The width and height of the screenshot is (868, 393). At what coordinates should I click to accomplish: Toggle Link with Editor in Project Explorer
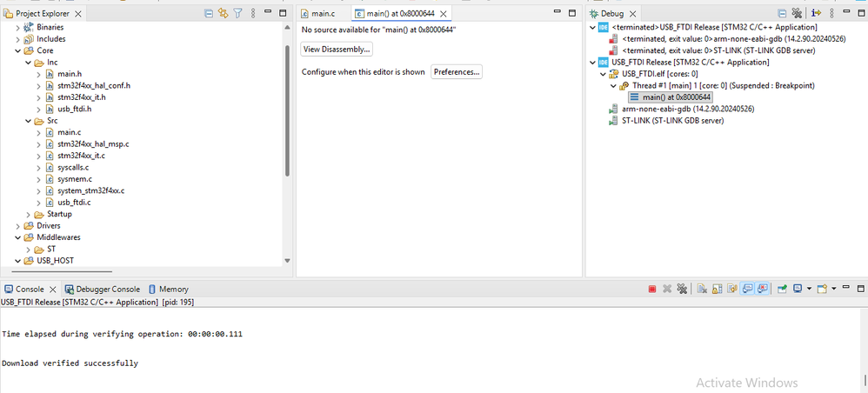224,13
